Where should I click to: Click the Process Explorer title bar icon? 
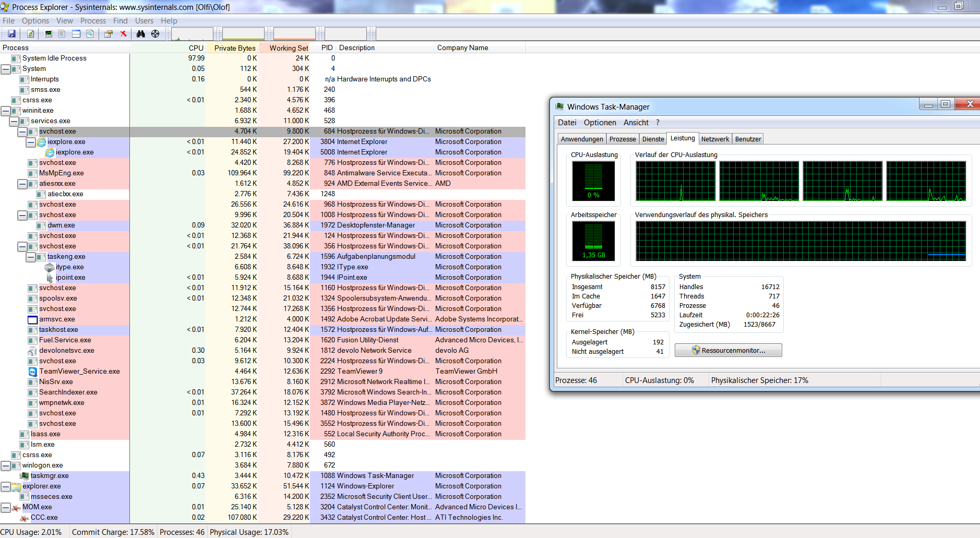[x=5, y=7]
